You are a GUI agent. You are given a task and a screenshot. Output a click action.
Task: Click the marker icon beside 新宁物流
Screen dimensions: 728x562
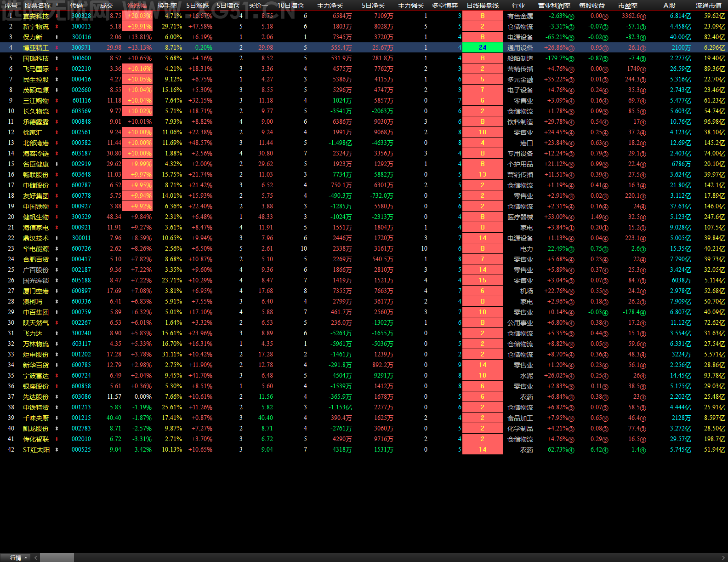(x=57, y=27)
